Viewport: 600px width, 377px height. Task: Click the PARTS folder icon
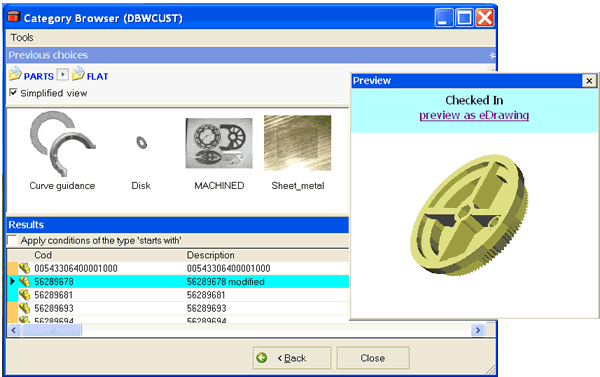pos(15,74)
